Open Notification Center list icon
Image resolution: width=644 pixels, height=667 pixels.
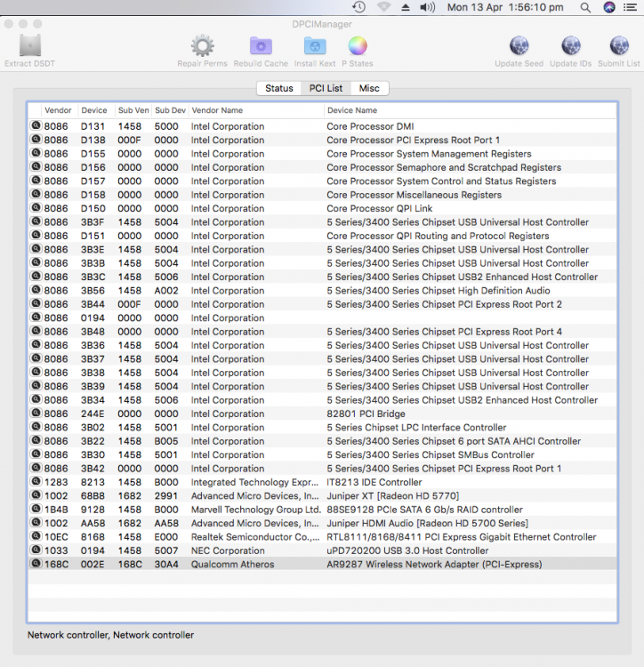point(630,7)
